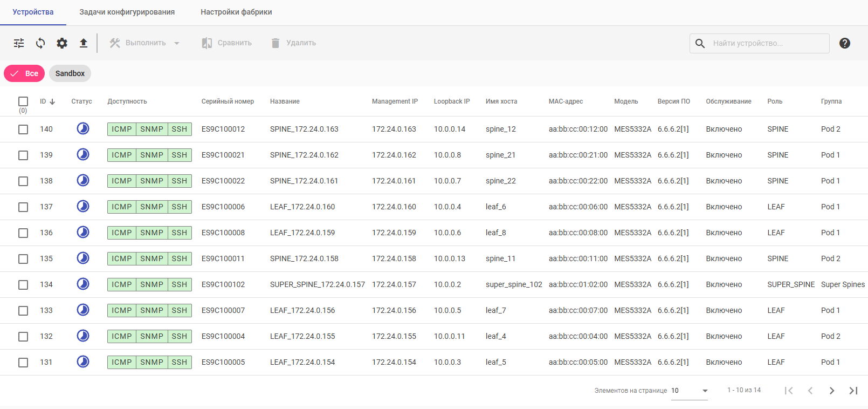This screenshot has width=868, height=409.
Task: Toggle the select-all devices checkbox
Action: click(23, 101)
